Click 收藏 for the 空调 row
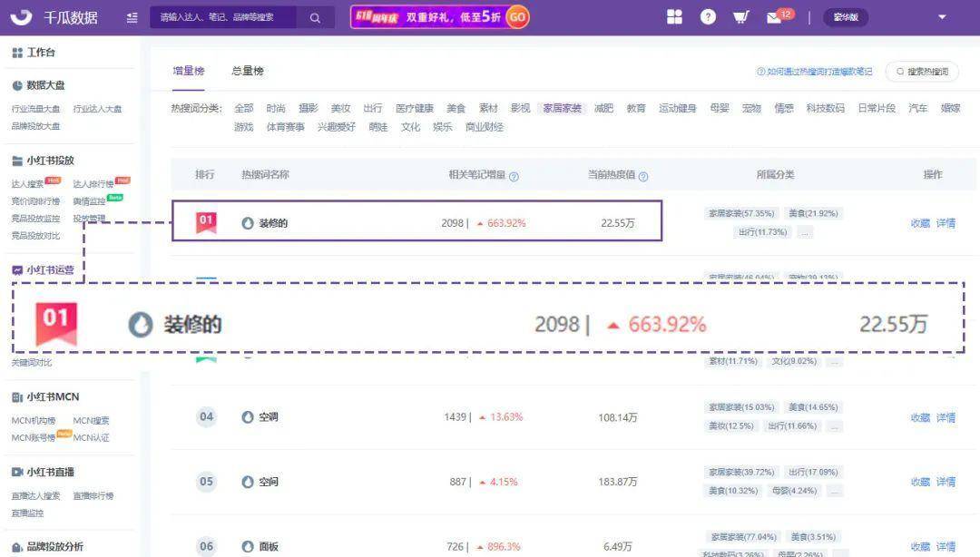This screenshot has width=980, height=557. click(920, 418)
